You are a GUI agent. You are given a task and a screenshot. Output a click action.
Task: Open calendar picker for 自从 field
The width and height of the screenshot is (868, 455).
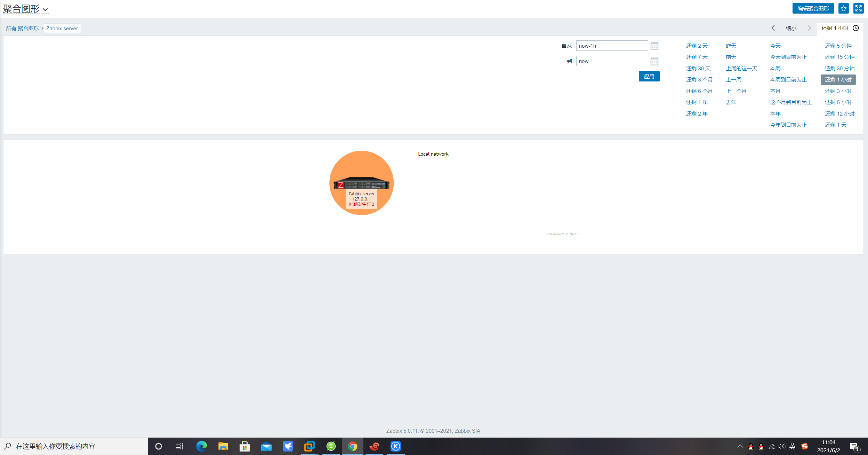pyautogui.click(x=654, y=46)
